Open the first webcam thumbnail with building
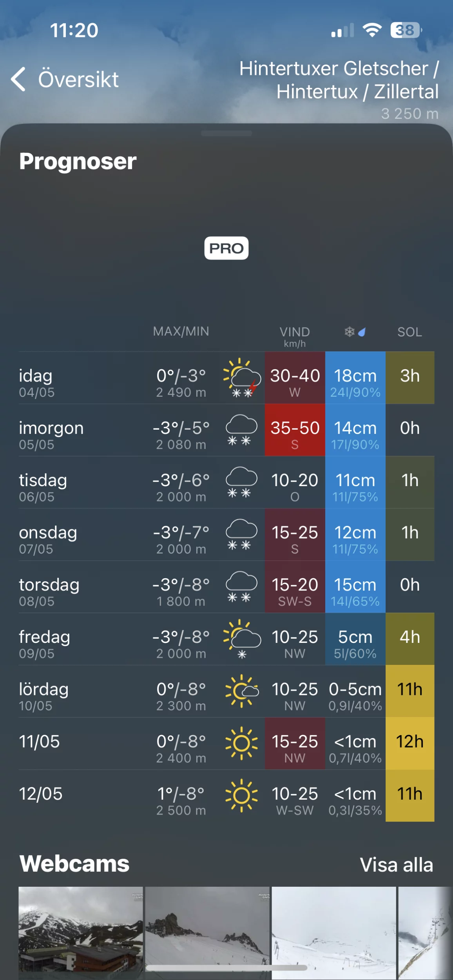Viewport: 453px width, 980px height. 81,932
